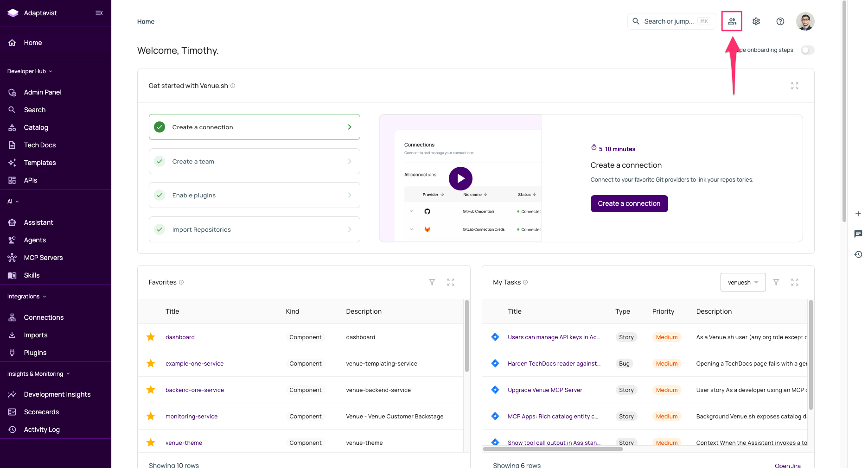Image resolution: width=868 pixels, height=468 pixels.
Task: Click the Assistant robot icon
Action: click(12, 222)
